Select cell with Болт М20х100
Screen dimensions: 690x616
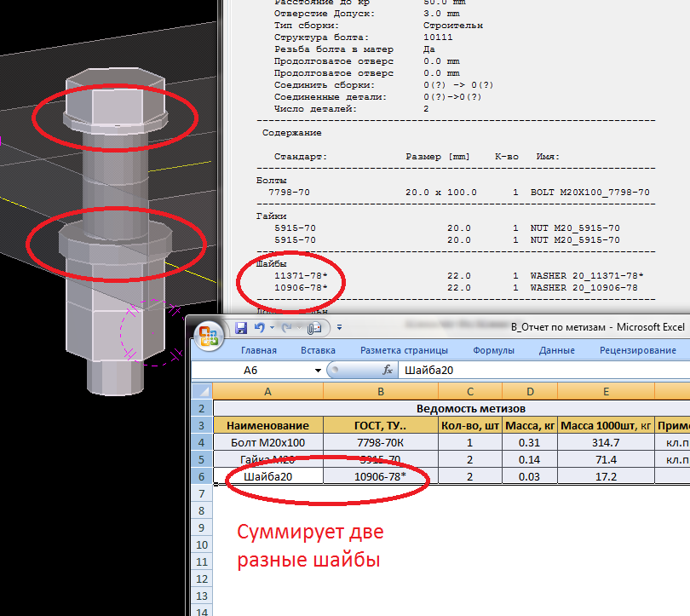point(267,442)
